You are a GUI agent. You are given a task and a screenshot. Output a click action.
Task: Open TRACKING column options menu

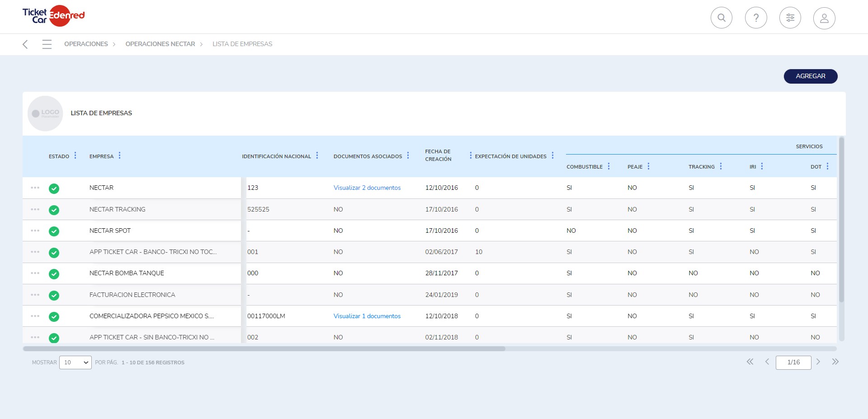(721, 166)
